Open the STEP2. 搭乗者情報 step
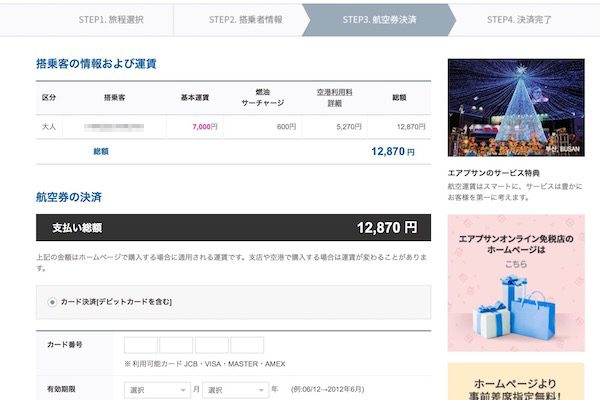This screenshot has height=400, width=600. (x=245, y=20)
